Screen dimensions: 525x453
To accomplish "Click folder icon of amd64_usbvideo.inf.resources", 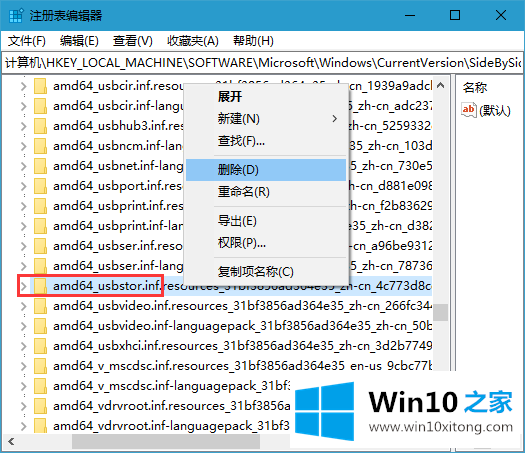I will [x=40, y=306].
